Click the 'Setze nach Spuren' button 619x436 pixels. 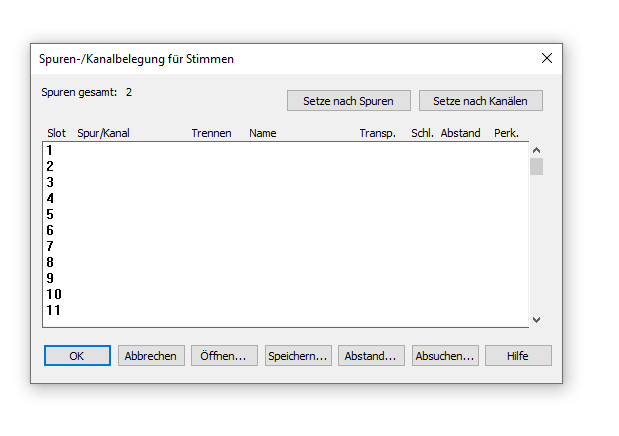point(349,101)
